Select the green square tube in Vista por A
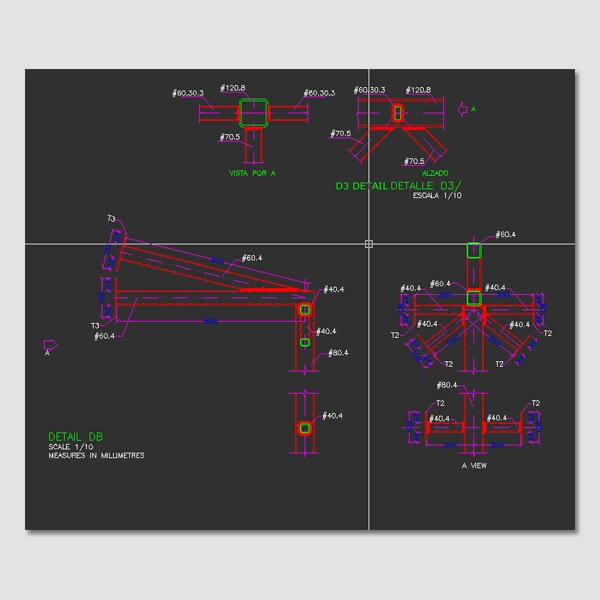This screenshot has height=600, width=600. click(x=254, y=113)
